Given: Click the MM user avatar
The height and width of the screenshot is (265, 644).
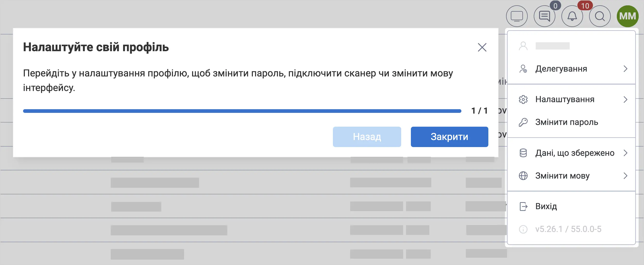Looking at the screenshot, I should pyautogui.click(x=627, y=16).
